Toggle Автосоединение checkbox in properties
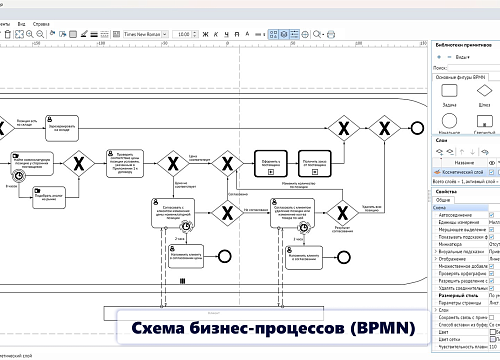The height and width of the screenshot is (360, 500). tap(491, 215)
